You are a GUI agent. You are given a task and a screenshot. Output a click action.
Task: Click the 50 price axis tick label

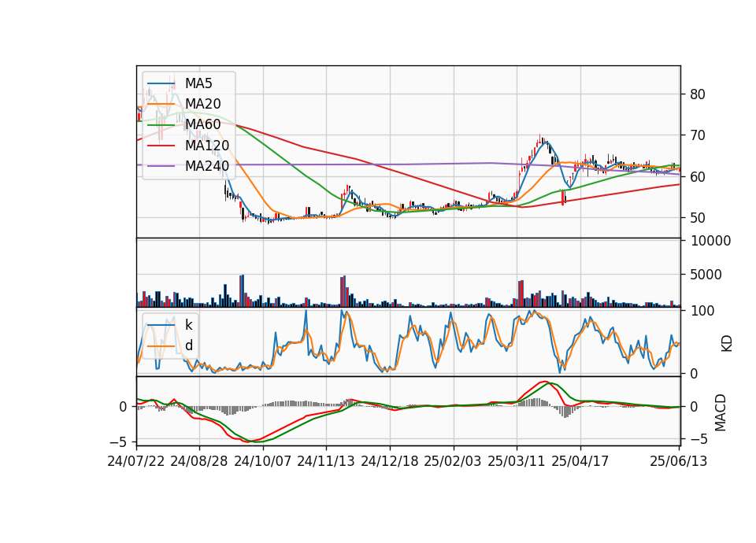click(x=698, y=218)
